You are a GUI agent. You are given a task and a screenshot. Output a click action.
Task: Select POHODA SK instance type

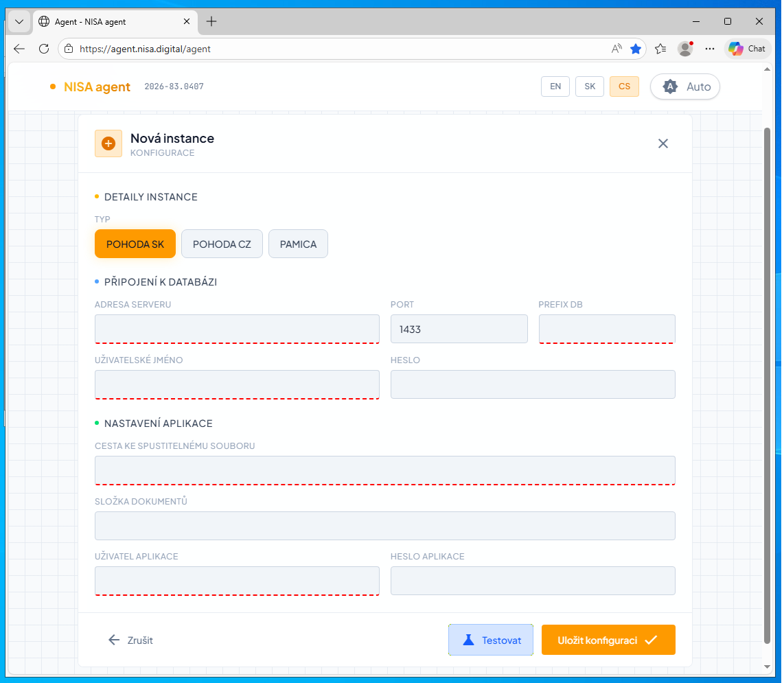point(135,244)
